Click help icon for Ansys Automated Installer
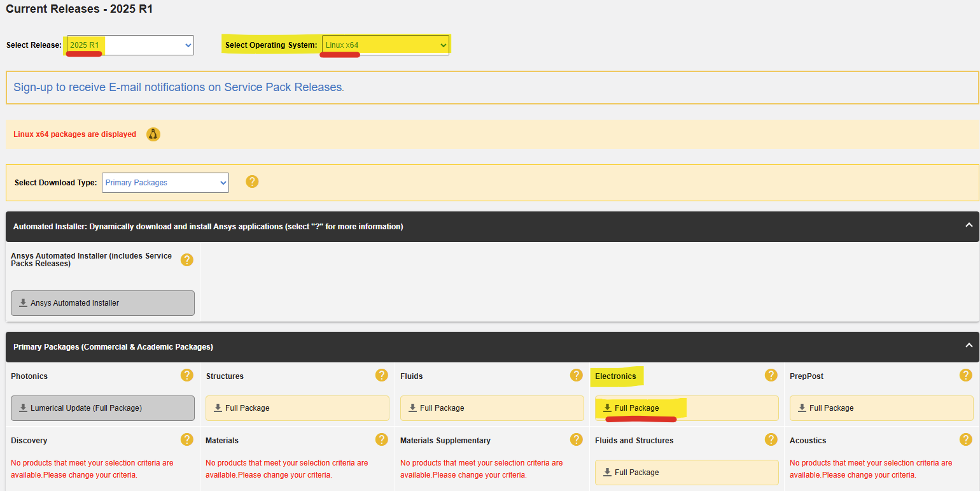Viewport: 980px width, 491px height. click(x=187, y=259)
